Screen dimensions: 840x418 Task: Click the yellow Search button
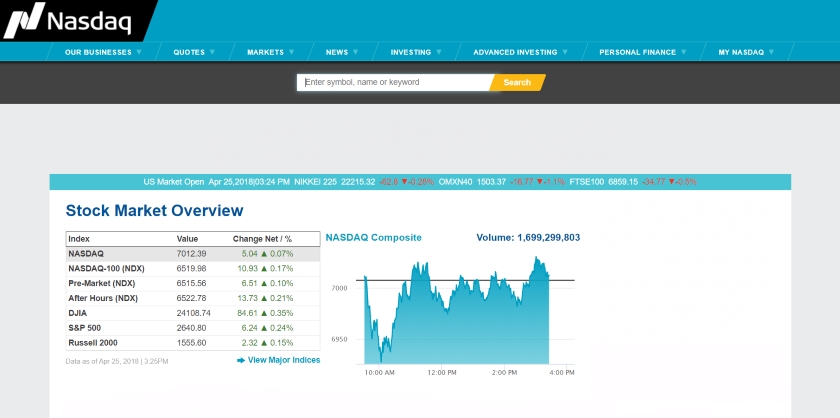click(517, 83)
